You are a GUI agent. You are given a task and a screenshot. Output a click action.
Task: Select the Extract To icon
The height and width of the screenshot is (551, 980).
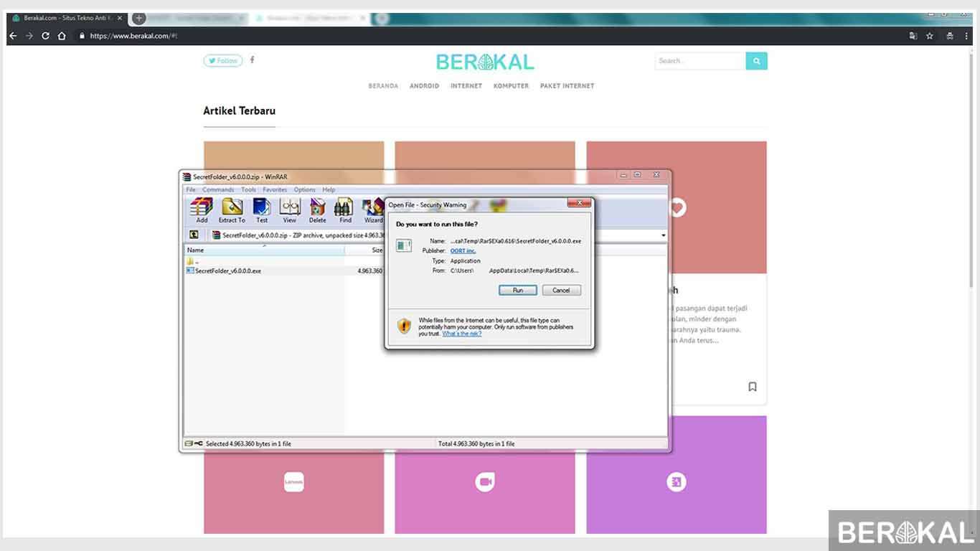[231, 209]
